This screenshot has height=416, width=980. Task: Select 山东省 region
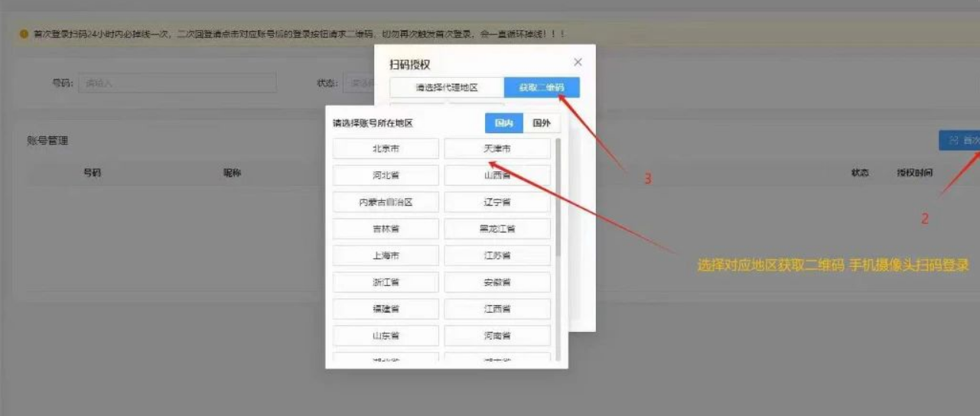[386, 336]
